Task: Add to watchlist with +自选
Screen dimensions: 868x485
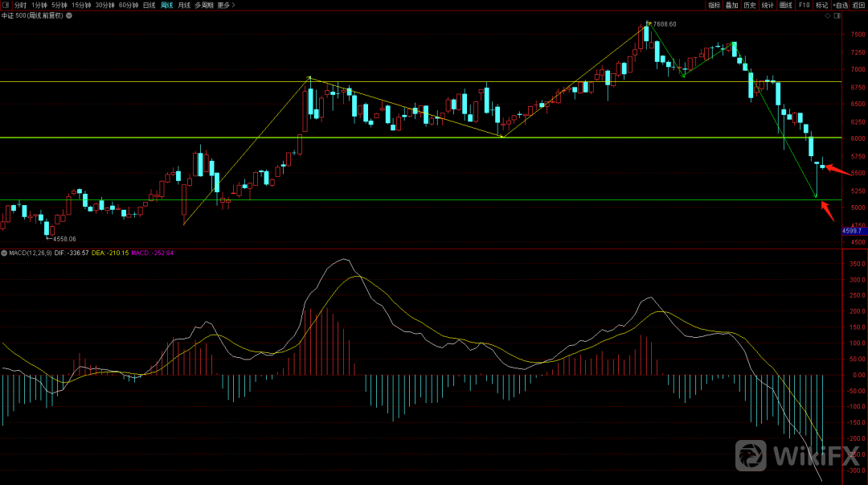Action: click(x=840, y=5)
